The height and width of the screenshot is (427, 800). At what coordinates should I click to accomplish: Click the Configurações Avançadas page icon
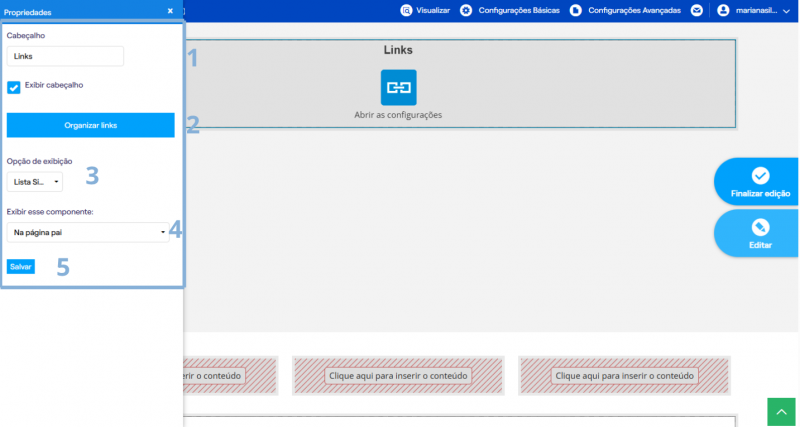pos(576,10)
